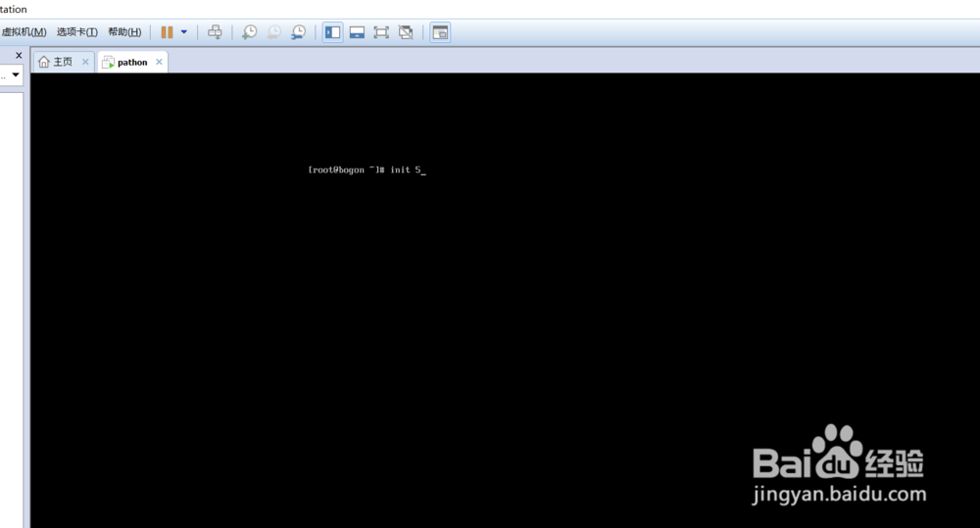The height and width of the screenshot is (528, 980).
Task: Open the 选项卡(T) menu
Action: click(x=76, y=32)
